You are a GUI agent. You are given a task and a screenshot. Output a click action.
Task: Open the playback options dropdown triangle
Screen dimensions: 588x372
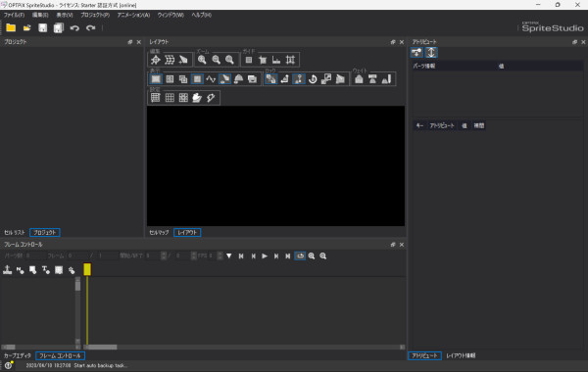click(x=228, y=256)
